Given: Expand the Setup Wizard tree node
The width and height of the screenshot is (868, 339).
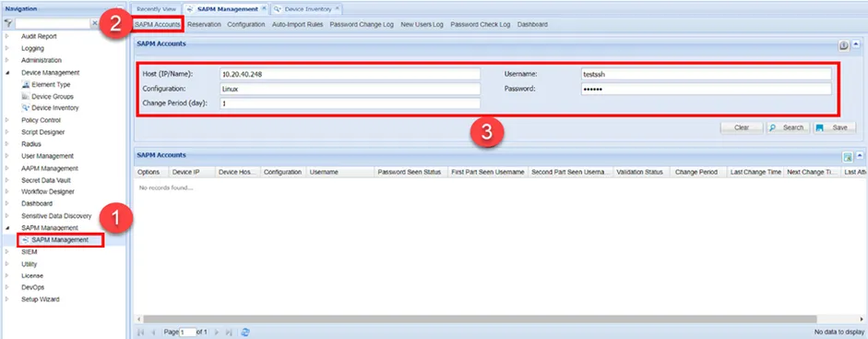Looking at the screenshot, I should [7, 299].
